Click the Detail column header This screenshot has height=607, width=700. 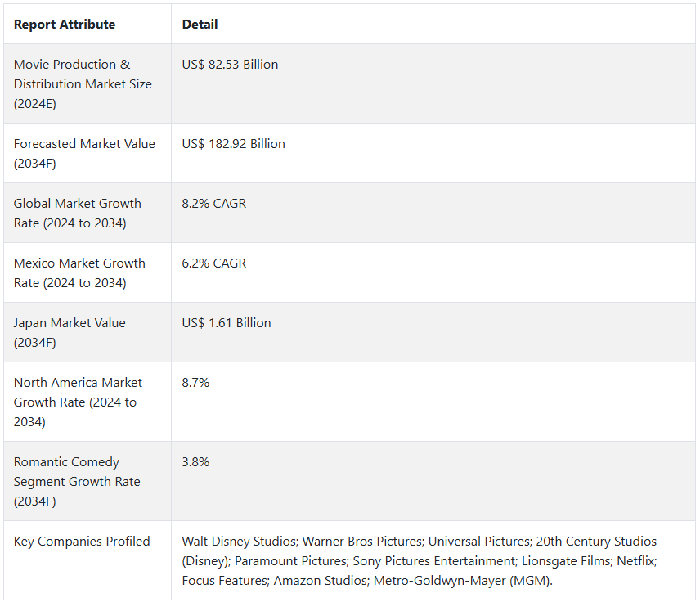(x=200, y=25)
